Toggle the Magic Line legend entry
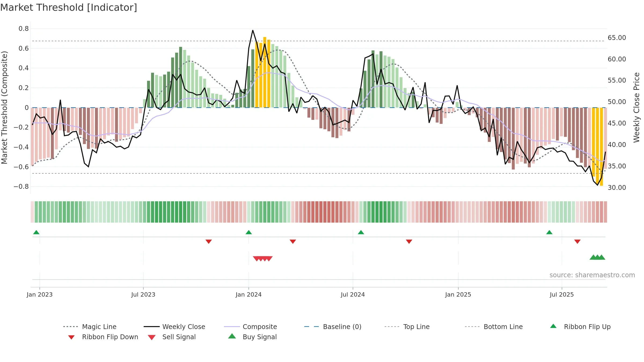The image size is (644, 362). coord(90,327)
